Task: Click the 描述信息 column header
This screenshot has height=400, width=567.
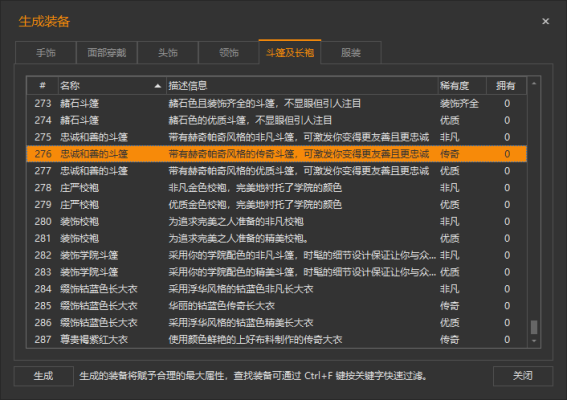Action: click(302, 86)
